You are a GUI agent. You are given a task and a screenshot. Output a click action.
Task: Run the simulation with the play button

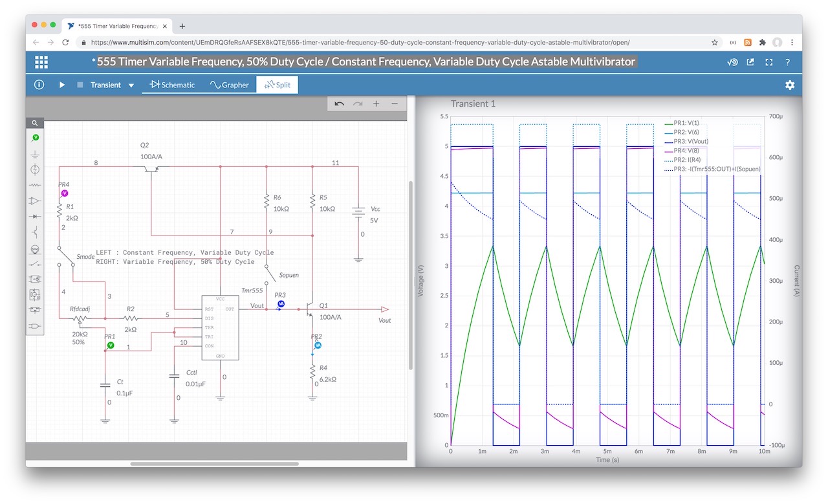pos(62,85)
